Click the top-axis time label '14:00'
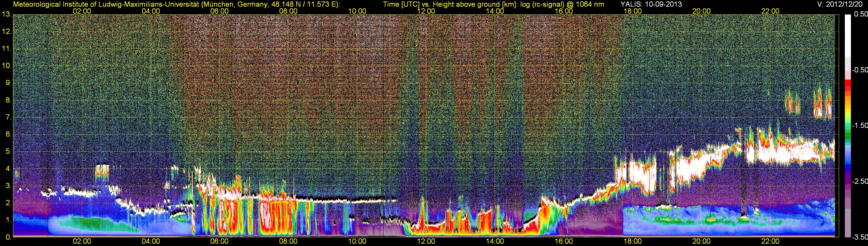 coord(495,11)
